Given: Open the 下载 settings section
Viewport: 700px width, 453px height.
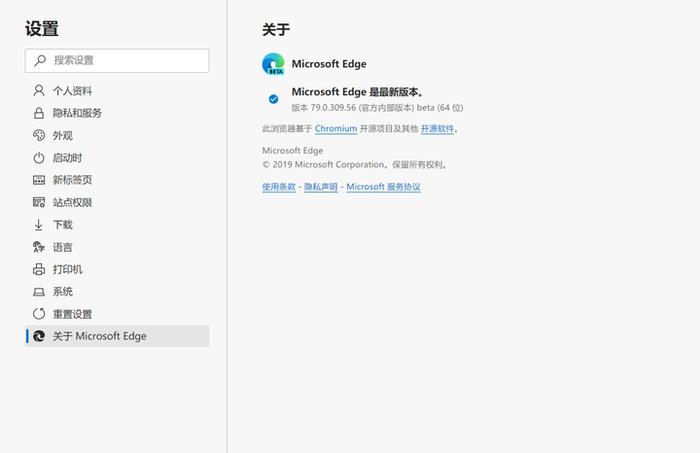Looking at the screenshot, I should (117, 224).
